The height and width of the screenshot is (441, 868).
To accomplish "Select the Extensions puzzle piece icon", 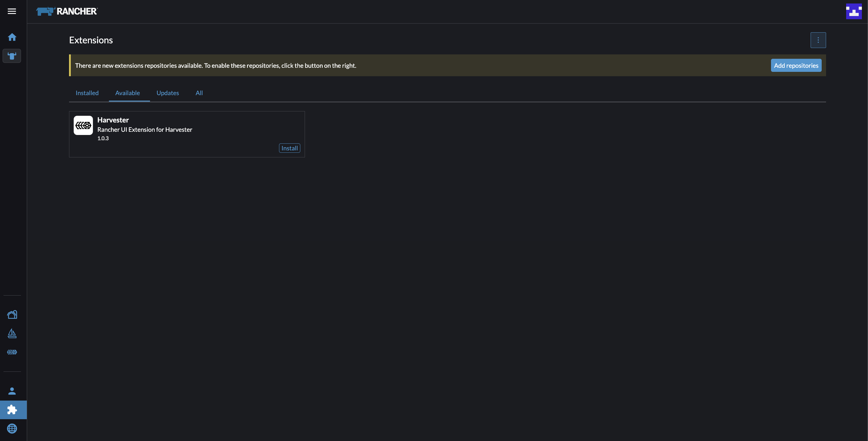I will (12, 410).
